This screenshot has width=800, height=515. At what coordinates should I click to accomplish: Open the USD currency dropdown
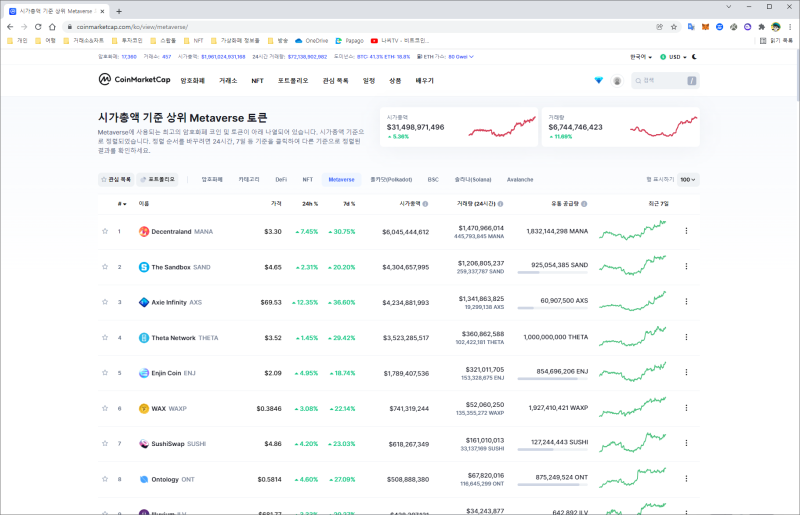tap(673, 57)
